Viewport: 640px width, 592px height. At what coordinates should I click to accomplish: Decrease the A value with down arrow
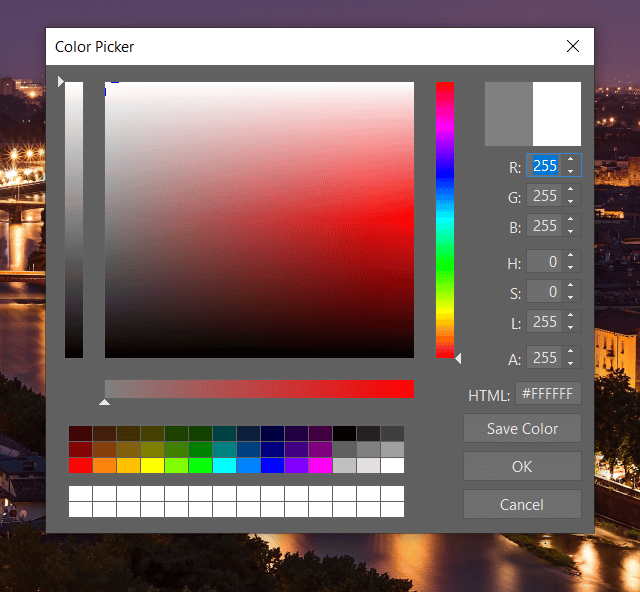coord(571,363)
